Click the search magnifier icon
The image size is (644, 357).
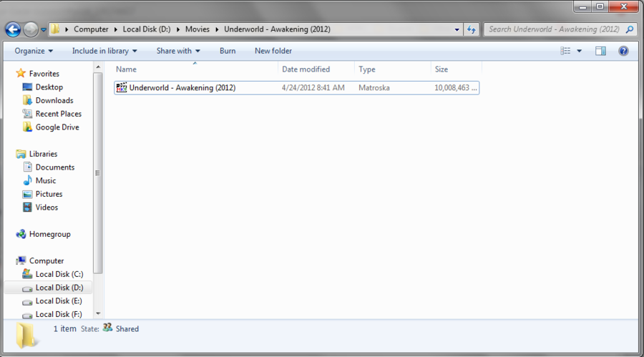[x=630, y=29]
